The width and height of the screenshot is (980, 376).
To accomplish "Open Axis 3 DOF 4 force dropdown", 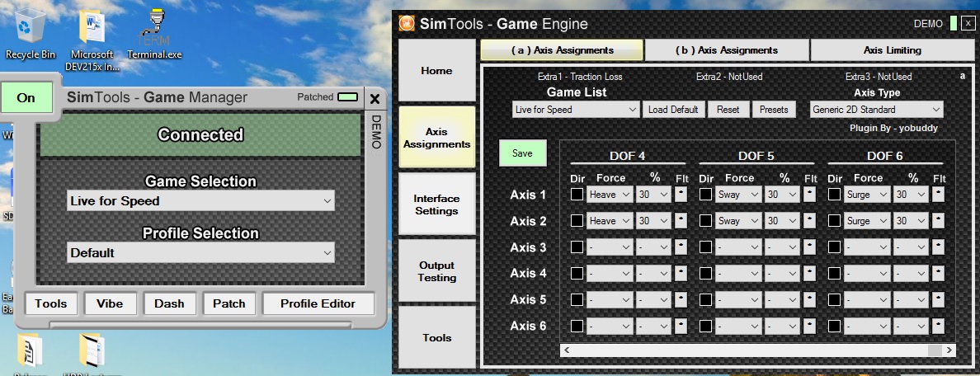I will point(610,247).
